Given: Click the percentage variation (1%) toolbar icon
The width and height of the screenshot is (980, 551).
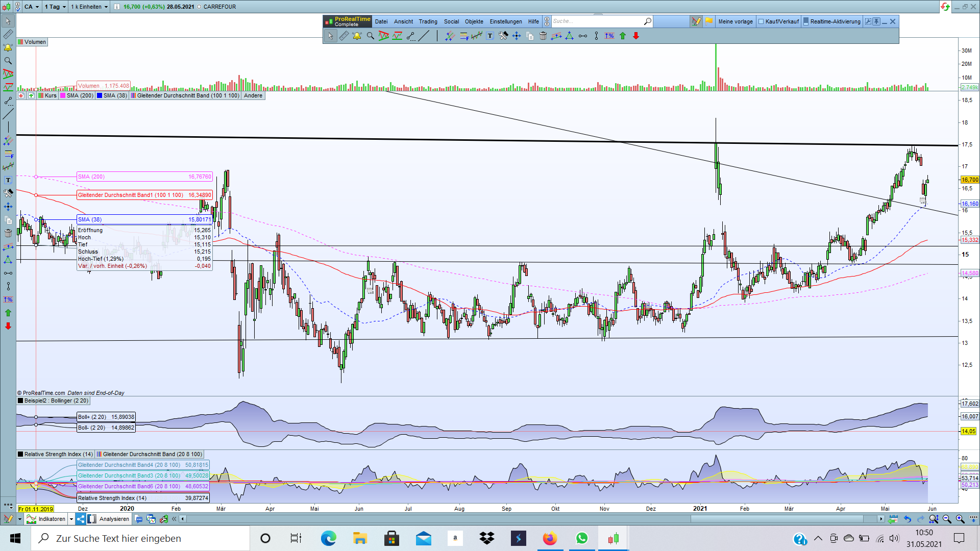Looking at the screenshot, I should coord(608,36).
